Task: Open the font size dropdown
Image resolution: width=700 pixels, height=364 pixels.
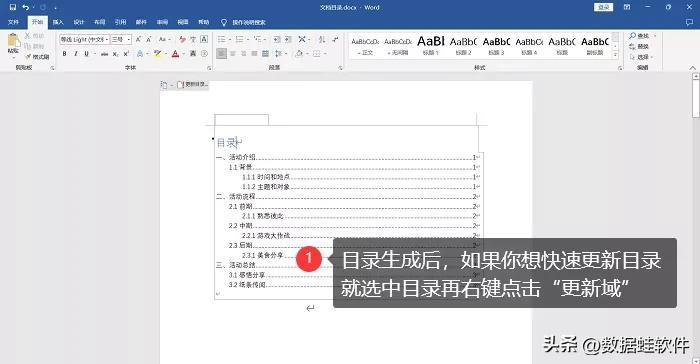Action: (129, 40)
